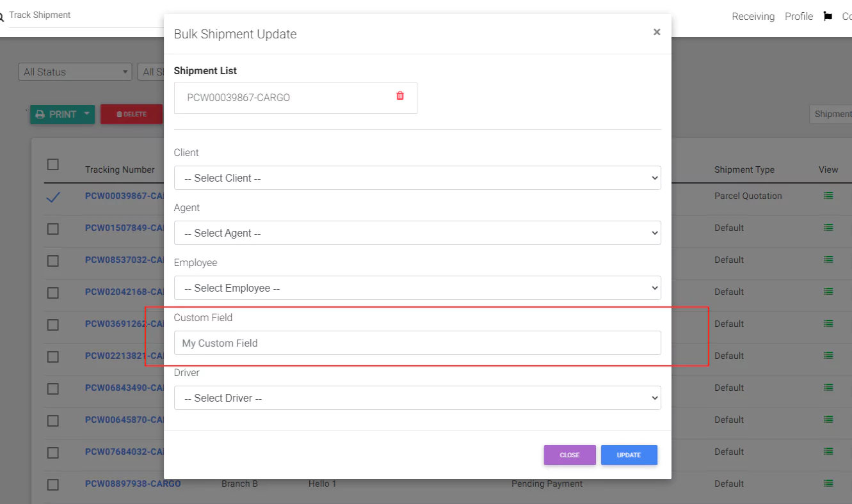This screenshot has height=504, width=852.
Task: Open the Profile menu item
Action: [x=798, y=17]
